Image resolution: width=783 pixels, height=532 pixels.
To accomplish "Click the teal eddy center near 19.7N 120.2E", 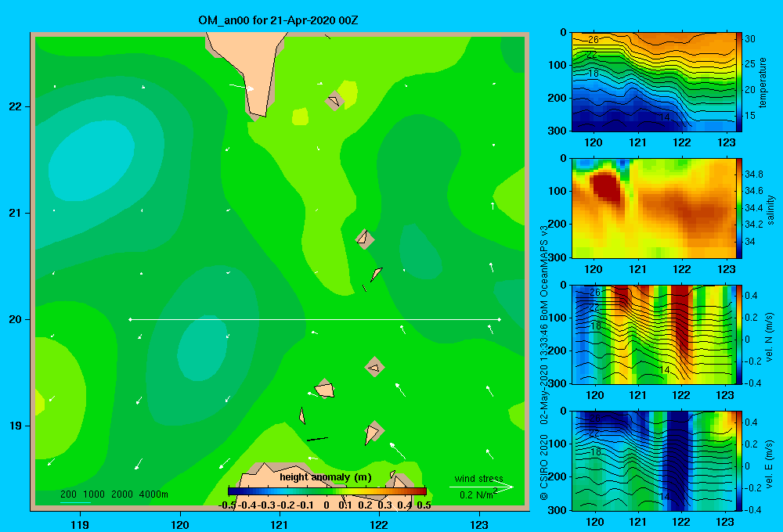I will [x=202, y=348].
